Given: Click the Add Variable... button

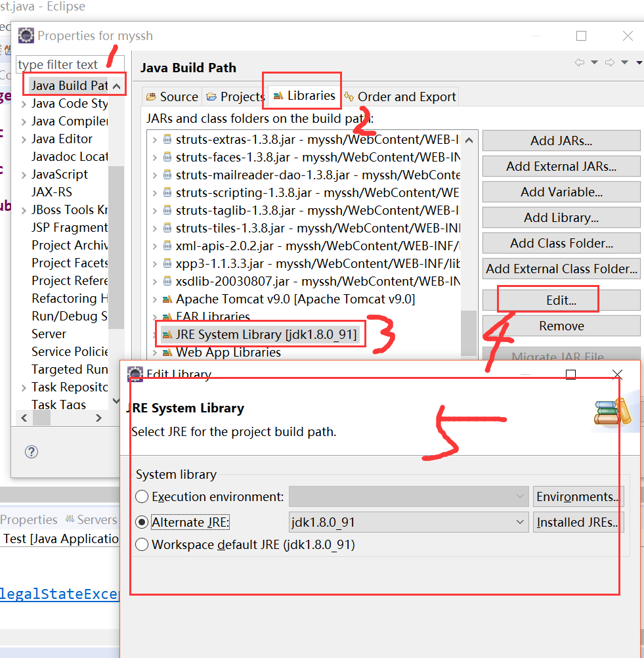Looking at the screenshot, I should [x=561, y=192].
